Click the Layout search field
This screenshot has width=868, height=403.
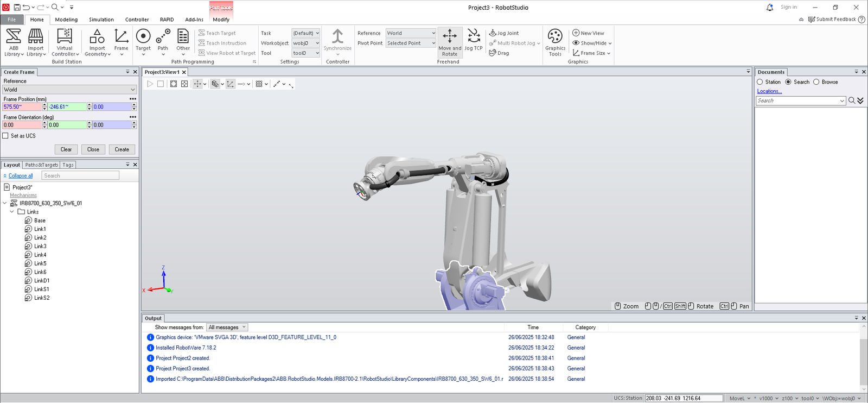(x=80, y=175)
